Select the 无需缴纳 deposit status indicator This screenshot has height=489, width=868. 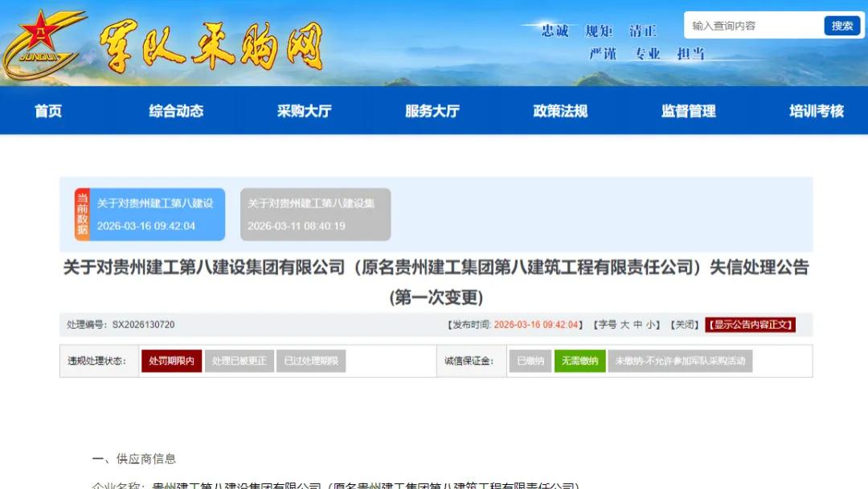click(x=579, y=360)
